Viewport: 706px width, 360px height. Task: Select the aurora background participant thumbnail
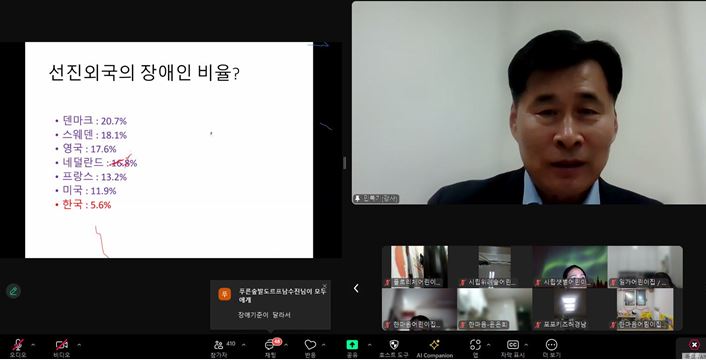click(570, 266)
